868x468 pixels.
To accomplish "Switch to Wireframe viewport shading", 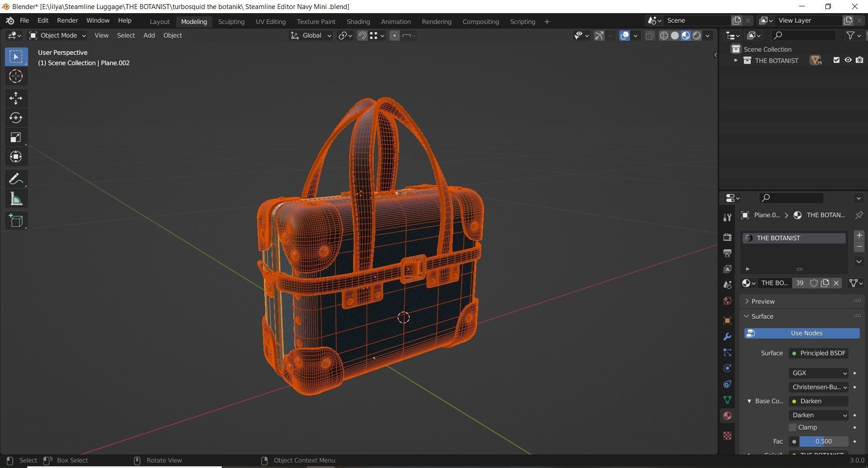I will pyautogui.click(x=664, y=36).
